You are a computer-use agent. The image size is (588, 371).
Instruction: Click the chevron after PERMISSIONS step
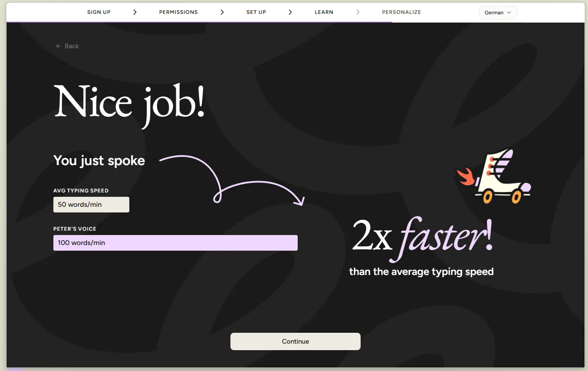pos(222,12)
